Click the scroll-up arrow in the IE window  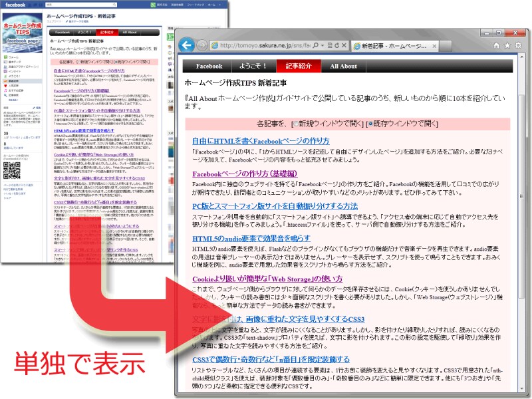[x=522, y=58]
